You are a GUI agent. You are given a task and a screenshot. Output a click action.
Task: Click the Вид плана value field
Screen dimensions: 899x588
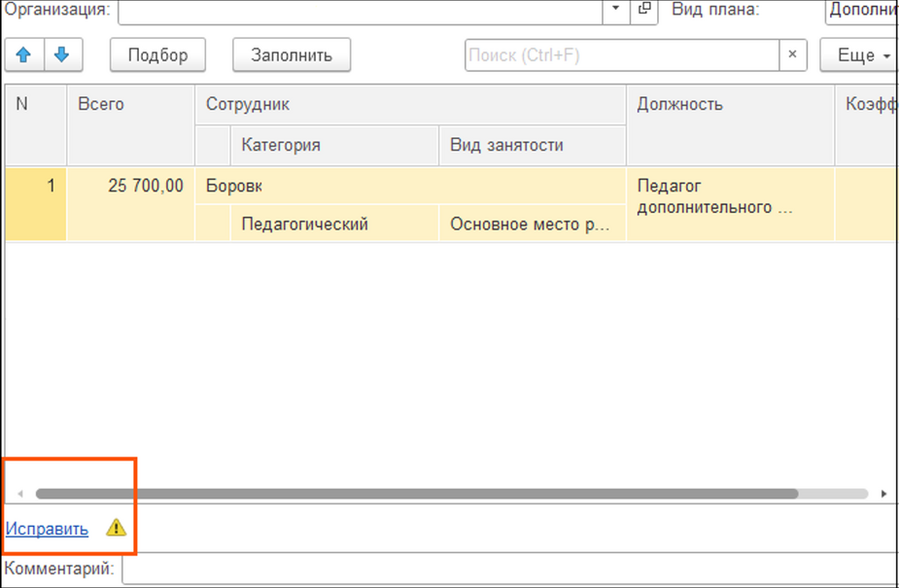861,10
